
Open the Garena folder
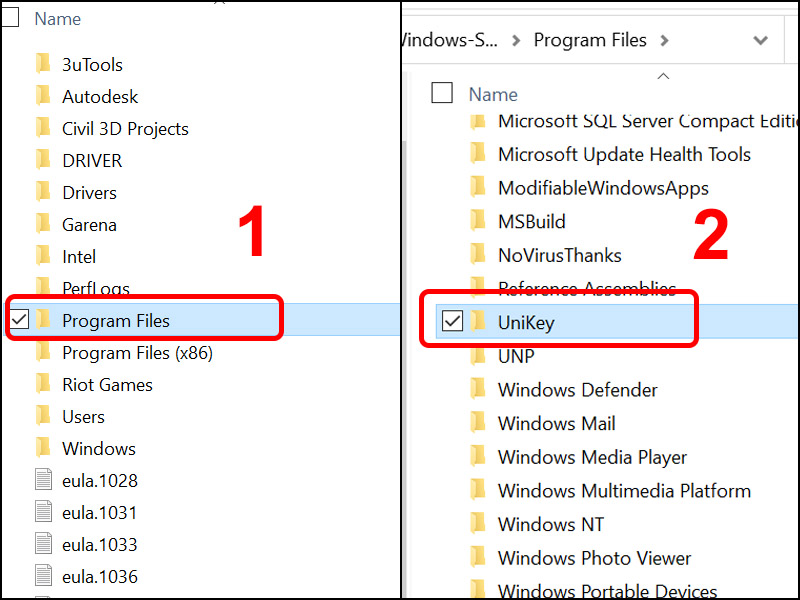[89, 224]
